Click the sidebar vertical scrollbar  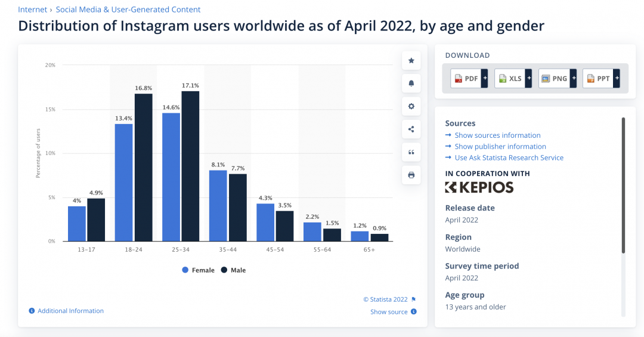[x=623, y=185]
